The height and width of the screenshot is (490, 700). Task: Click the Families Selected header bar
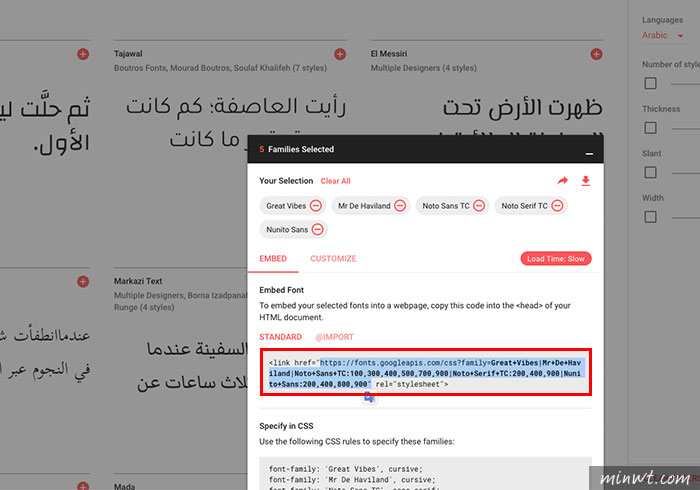tap(425, 149)
